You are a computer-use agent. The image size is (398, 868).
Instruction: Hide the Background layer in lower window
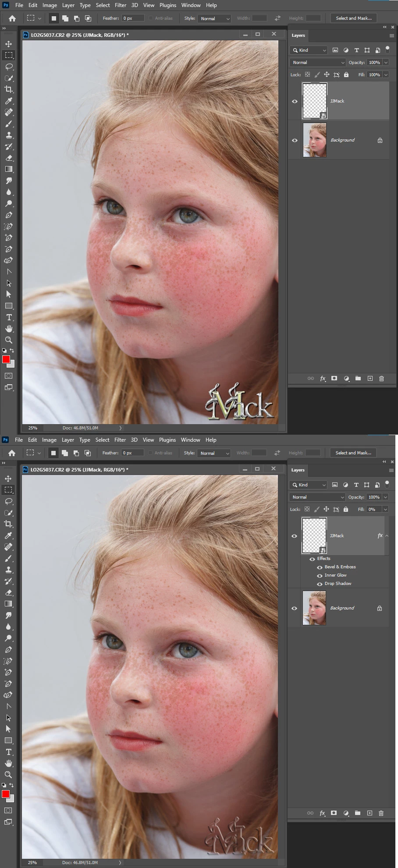tap(294, 608)
